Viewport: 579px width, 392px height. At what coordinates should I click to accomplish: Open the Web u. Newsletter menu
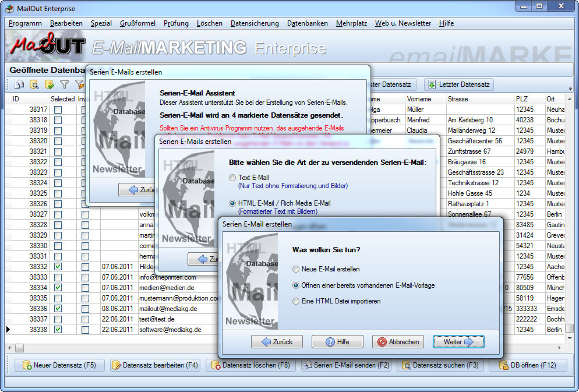coord(403,23)
